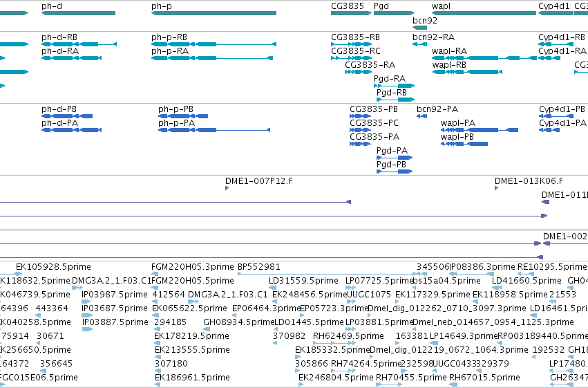Select marker DME1-013K06.F
Viewport: 588px width, 388px height.
(x=497, y=188)
